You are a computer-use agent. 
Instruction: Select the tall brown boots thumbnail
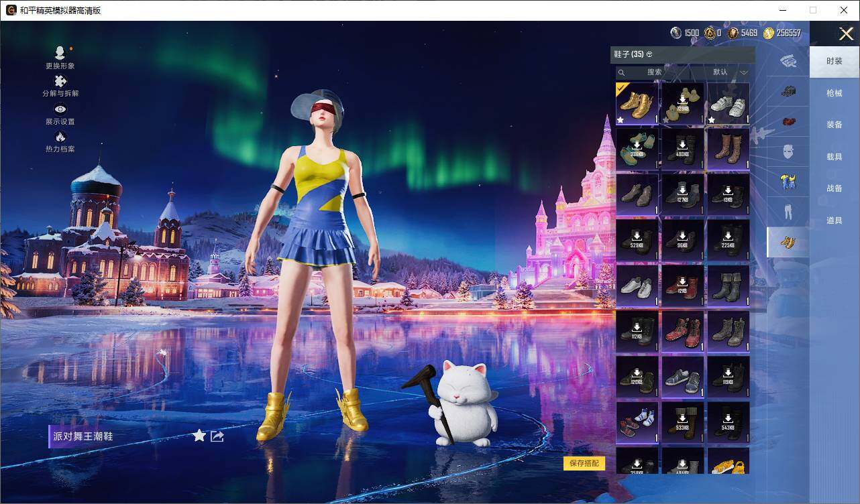point(729,149)
